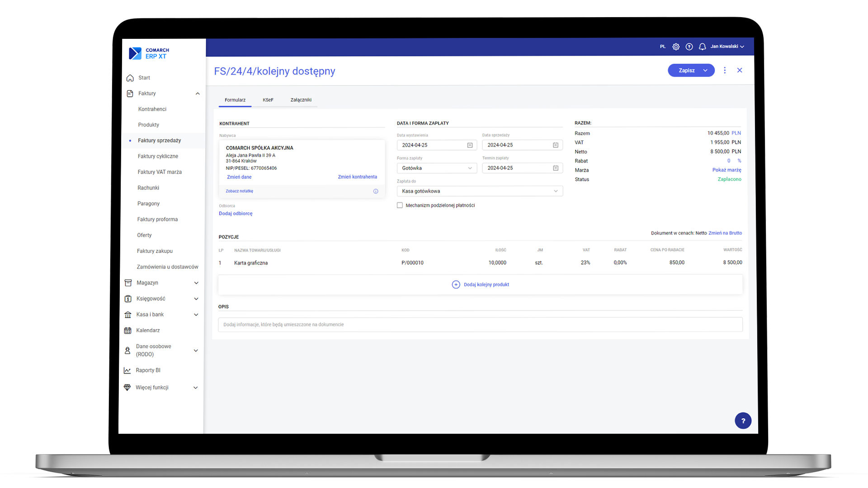868x488 pixels.
Task: Open Produkty in sidebar
Action: [149, 125]
